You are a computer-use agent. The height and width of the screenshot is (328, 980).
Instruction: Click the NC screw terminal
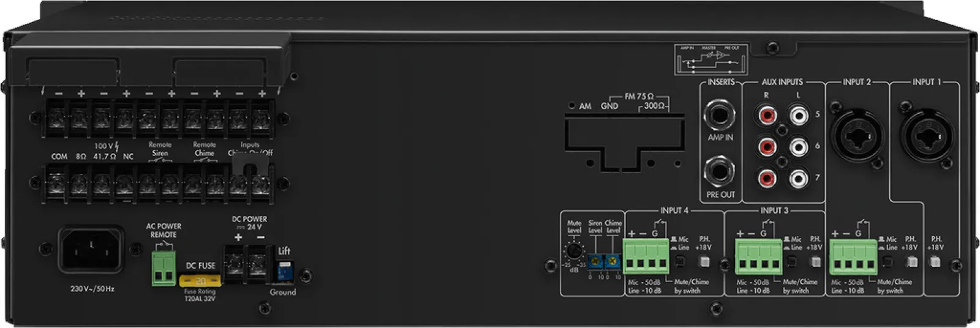[124, 184]
